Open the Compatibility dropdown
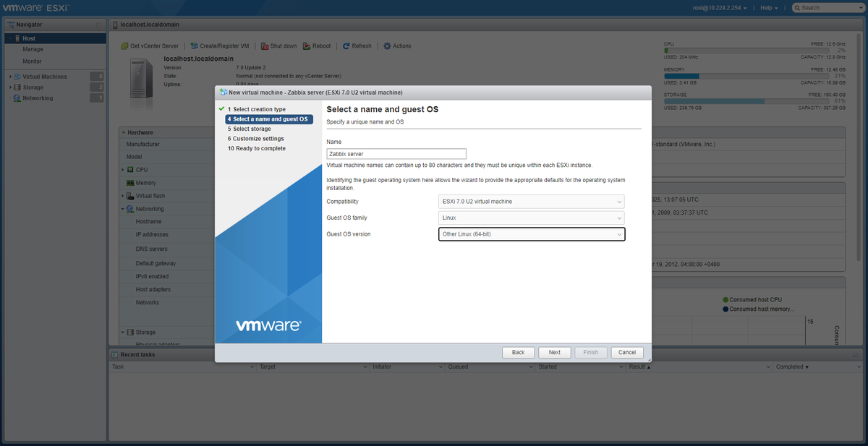The width and height of the screenshot is (868, 446). pos(532,202)
